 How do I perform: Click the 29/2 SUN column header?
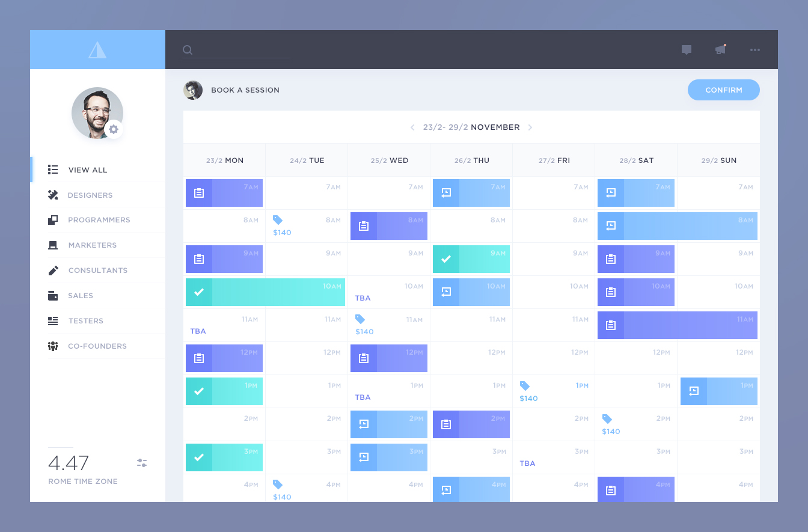click(x=719, y=161)
